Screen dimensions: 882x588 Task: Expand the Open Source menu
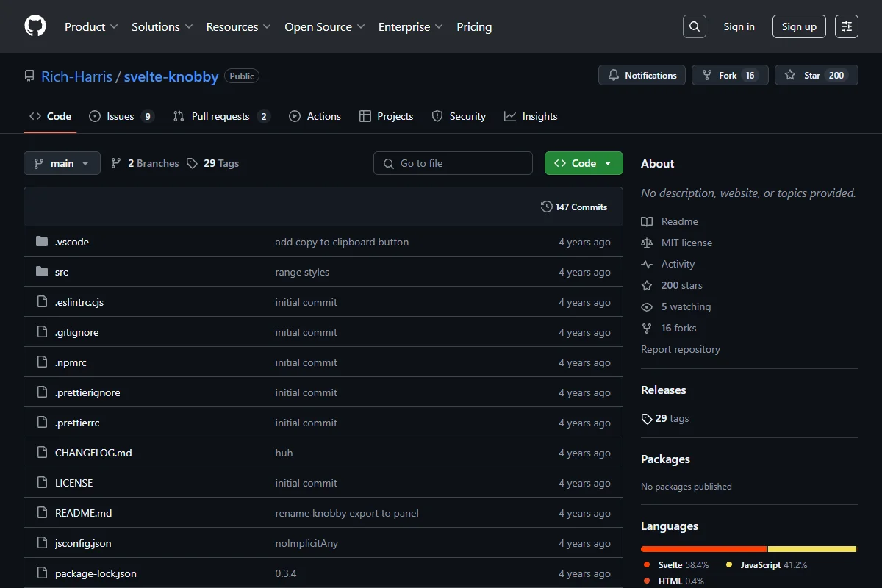325,26
